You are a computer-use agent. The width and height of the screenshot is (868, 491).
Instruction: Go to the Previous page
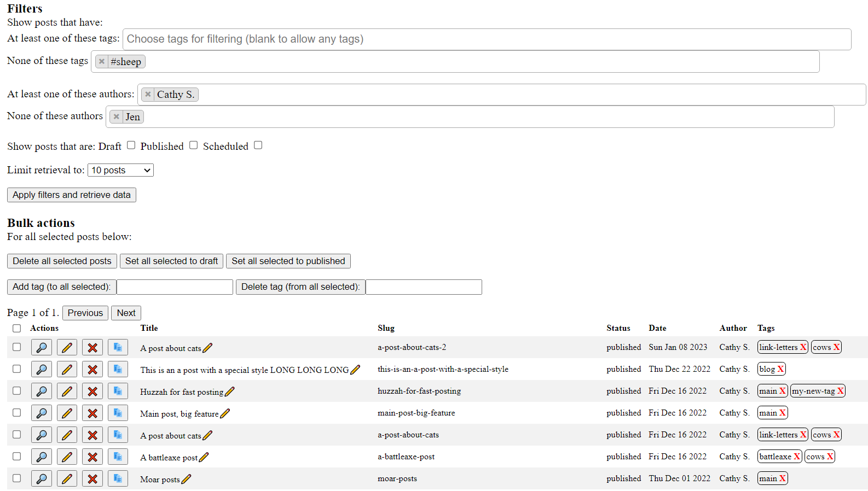pyautogui.click(x=85, y=313)
